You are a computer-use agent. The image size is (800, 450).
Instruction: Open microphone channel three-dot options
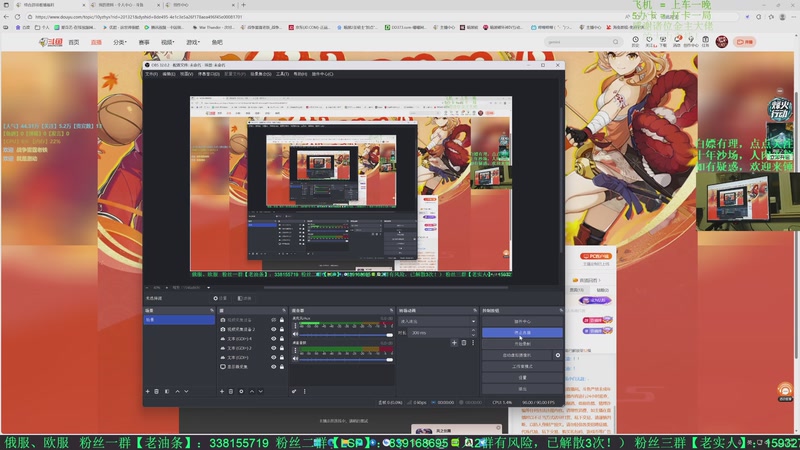(295, 326)
